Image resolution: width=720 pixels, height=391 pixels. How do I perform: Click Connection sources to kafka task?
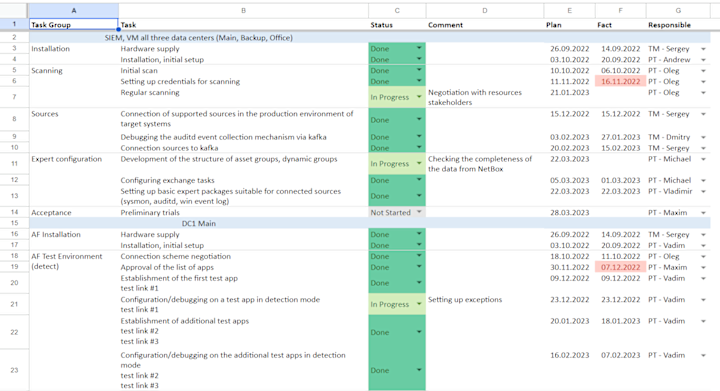[169, 148]
